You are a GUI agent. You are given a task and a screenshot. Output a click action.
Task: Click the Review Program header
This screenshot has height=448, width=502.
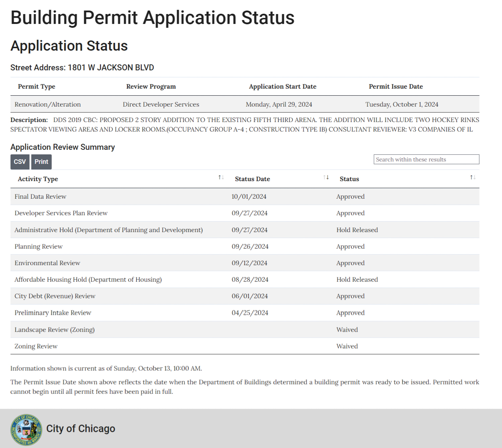[151, 87]
